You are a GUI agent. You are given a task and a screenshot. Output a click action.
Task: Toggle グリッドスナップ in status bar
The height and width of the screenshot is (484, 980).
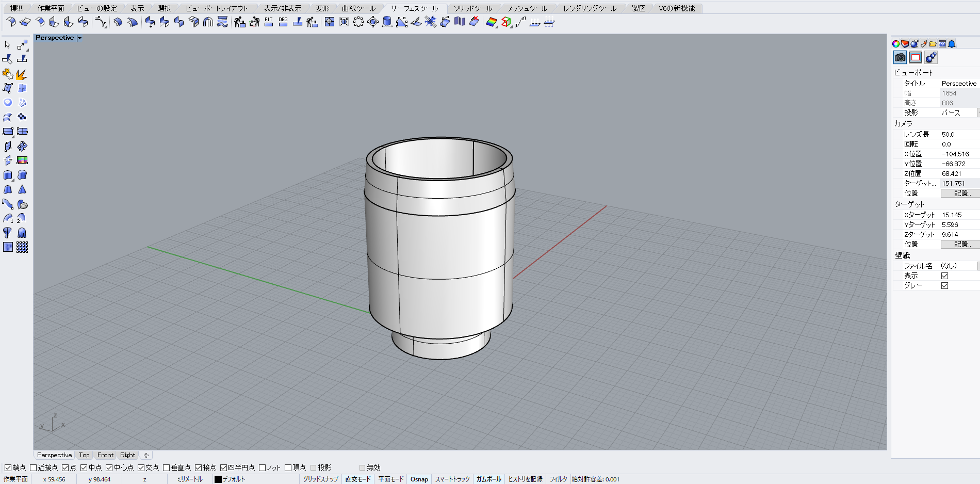[x=321, y=479]
